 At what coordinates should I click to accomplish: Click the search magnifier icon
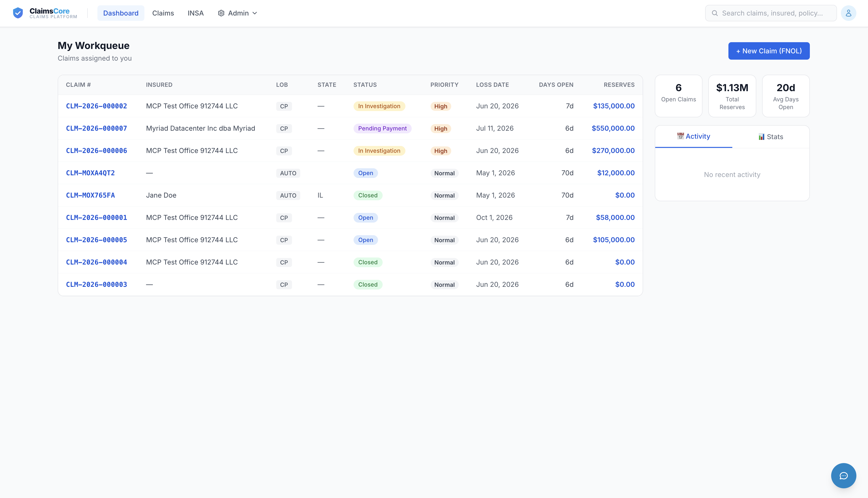click(x=715, y=13)
